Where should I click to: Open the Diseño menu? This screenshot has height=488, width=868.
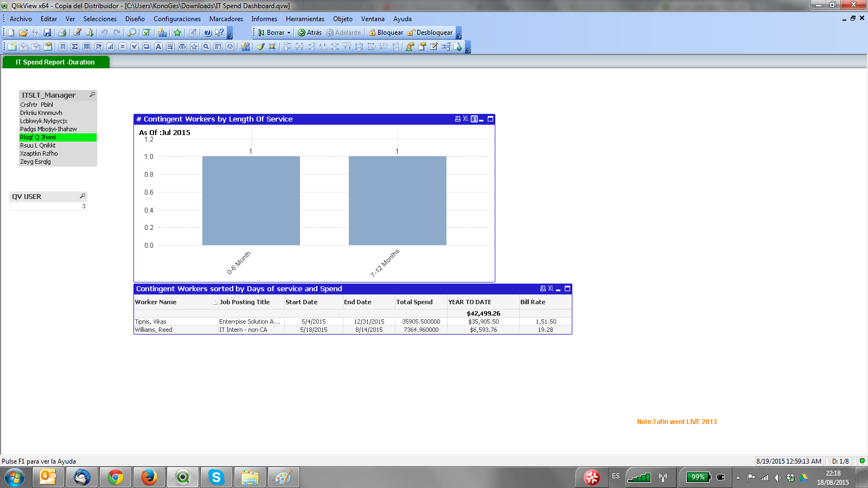point(135,19)
